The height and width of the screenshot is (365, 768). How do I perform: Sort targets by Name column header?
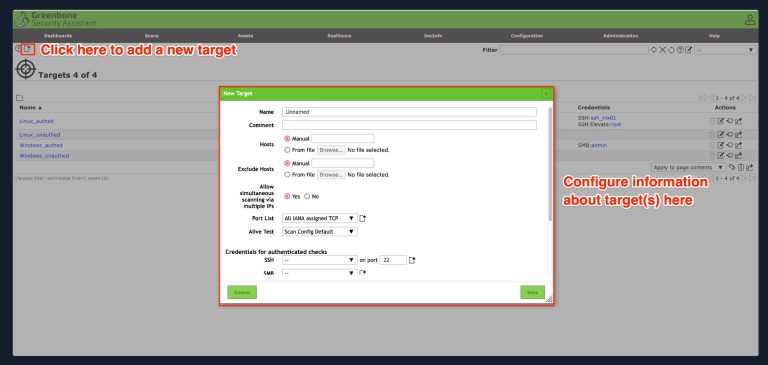click(30, 107)
